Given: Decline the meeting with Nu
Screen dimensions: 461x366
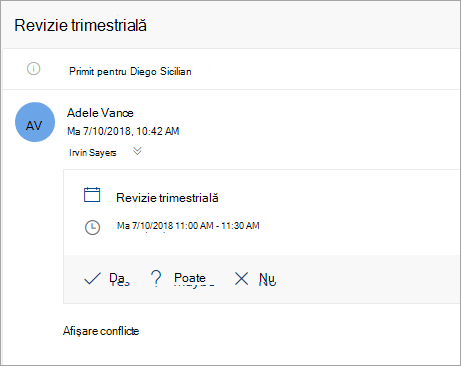Looking at the screenshot, I should pyautogui.click(x=268, y=279).
